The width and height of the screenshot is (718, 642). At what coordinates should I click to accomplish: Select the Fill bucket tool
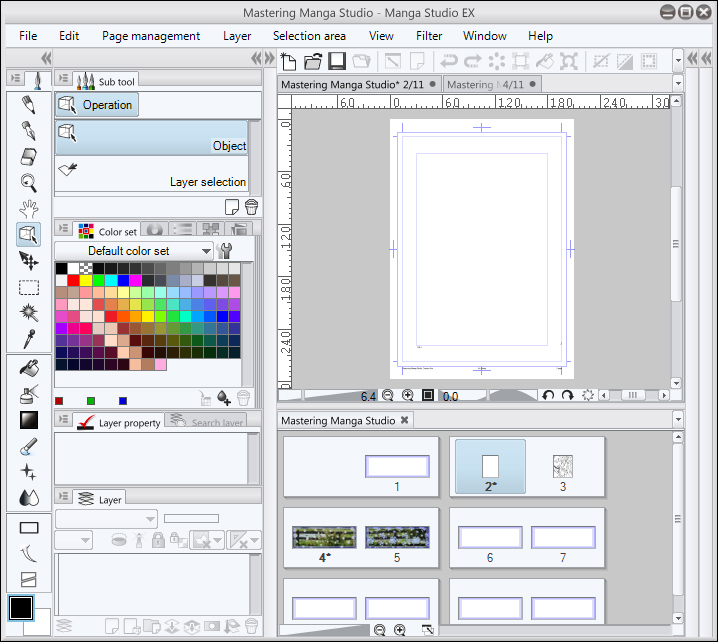click(28, 368)
